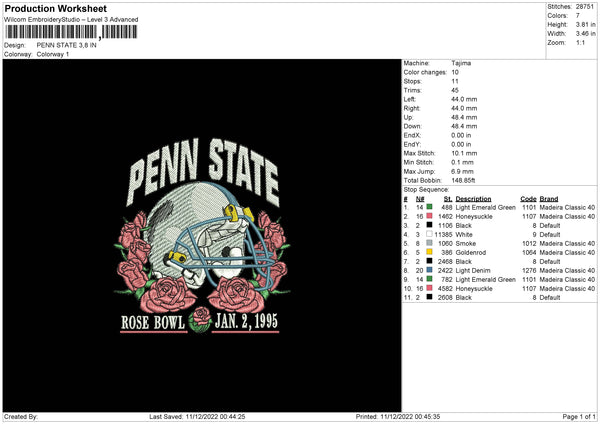Select the Light Denim blue swatch
Viewport: 600px width, 424px height.
point(429,270)
